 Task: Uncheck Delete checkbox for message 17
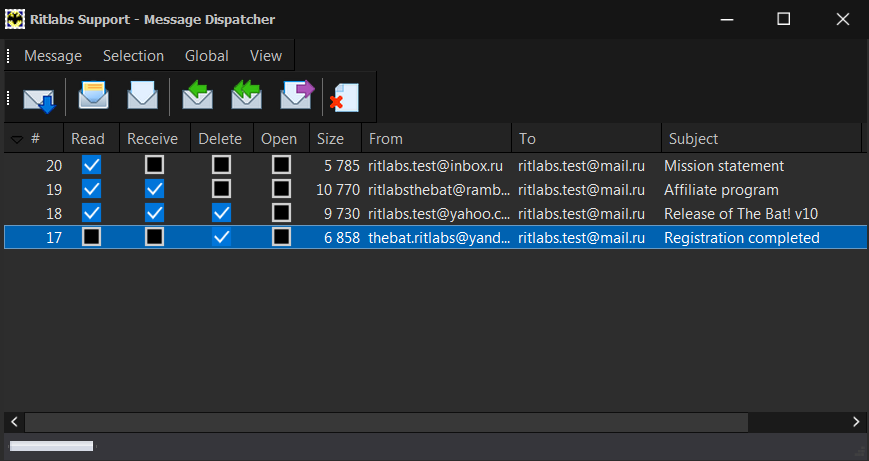221,237
